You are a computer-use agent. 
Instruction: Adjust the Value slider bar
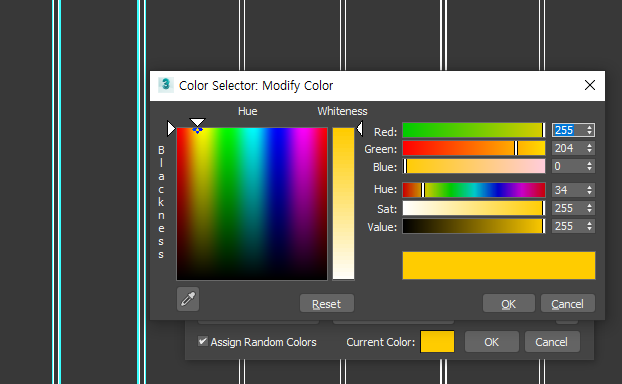474,226
